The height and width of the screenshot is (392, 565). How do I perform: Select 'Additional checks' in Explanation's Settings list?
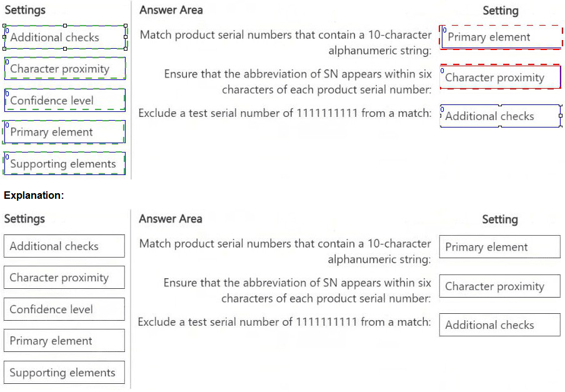pos(64,246)
